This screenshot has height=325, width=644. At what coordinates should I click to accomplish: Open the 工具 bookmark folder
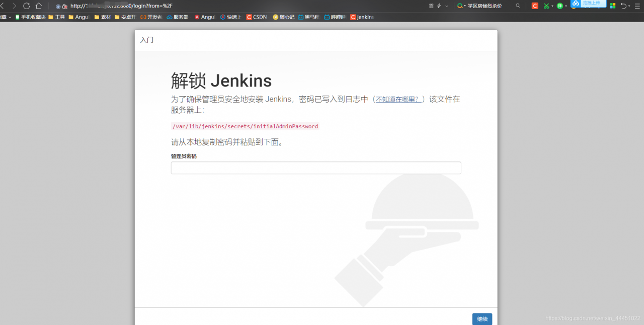point(57,17)
